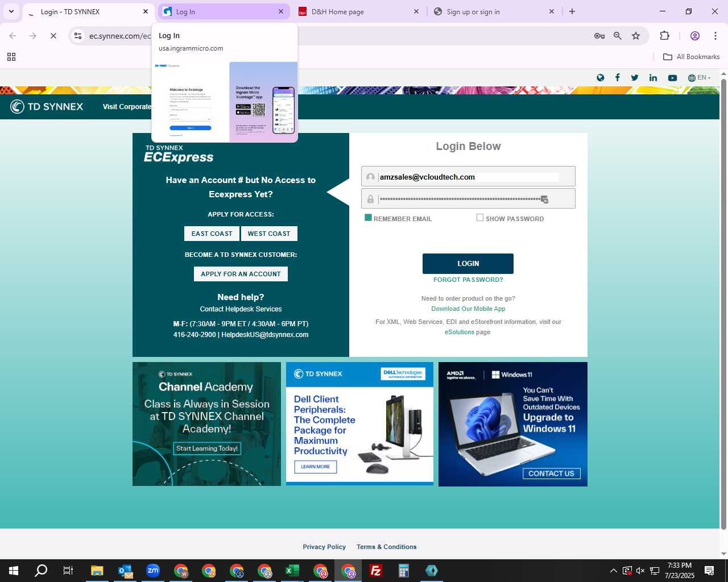Open File Explorer from the taskbar
Viewport: 728px width, 582px height.
pos(97,571)
